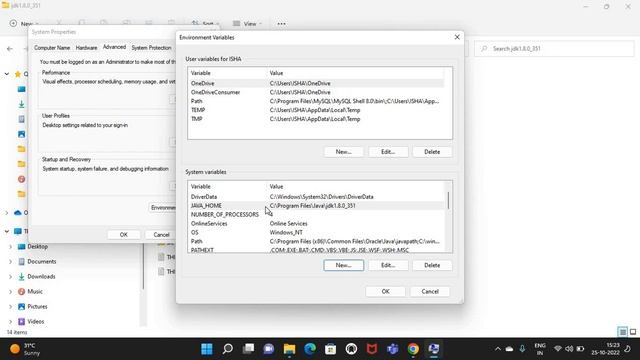Click microphone tray icon

[x=522, y=349]
